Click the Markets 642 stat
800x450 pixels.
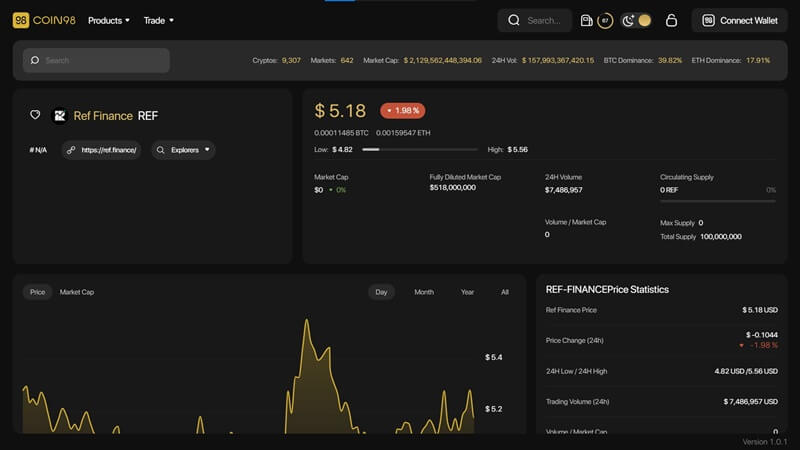(332, 60)
